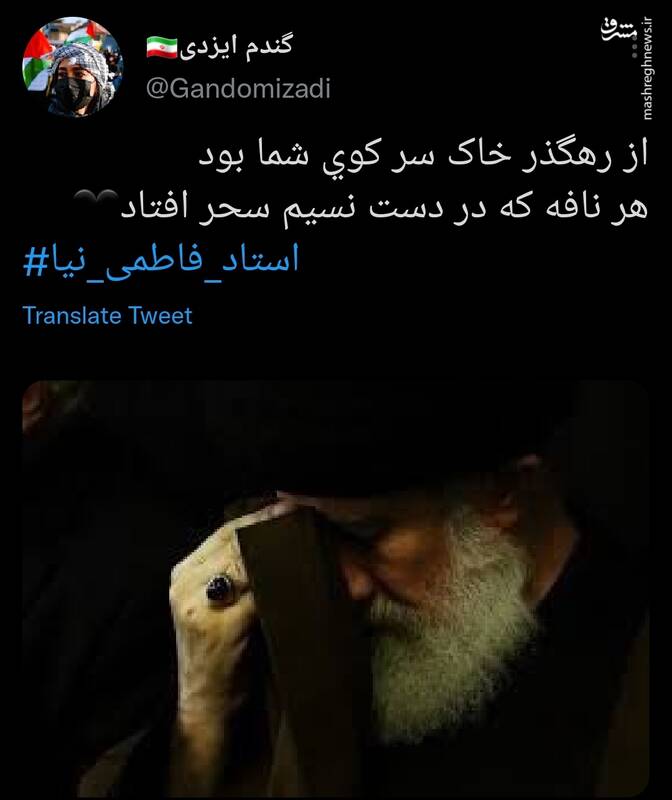Open the #استاد_فاطمی_نیا hashtag
Image resolution: width=672 pixels, height=800 pixels.
(x=161, y=260)
